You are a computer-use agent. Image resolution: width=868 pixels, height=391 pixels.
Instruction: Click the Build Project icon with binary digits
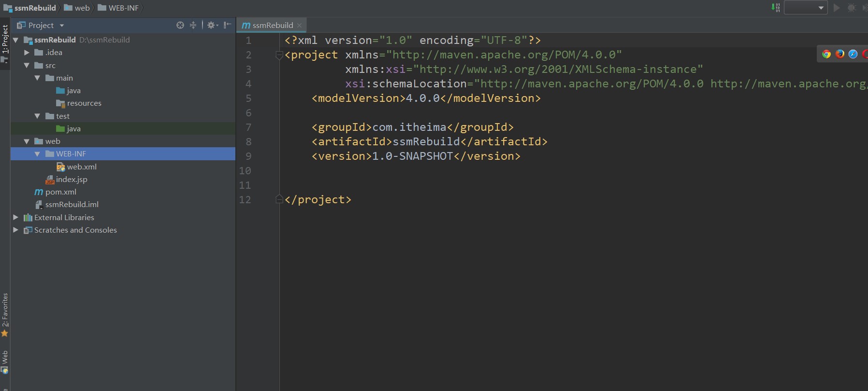click(775, 8)
